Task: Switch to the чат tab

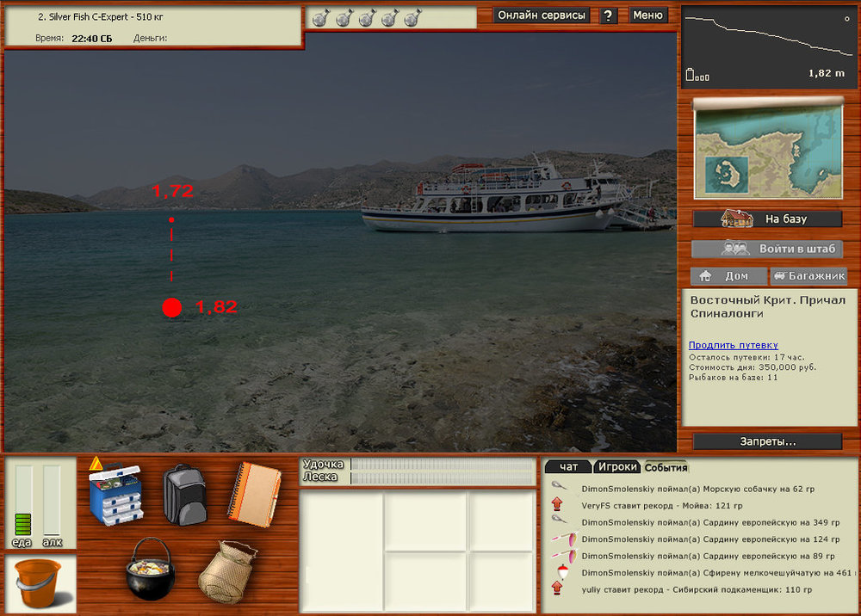Action: [x=568, y=466]
